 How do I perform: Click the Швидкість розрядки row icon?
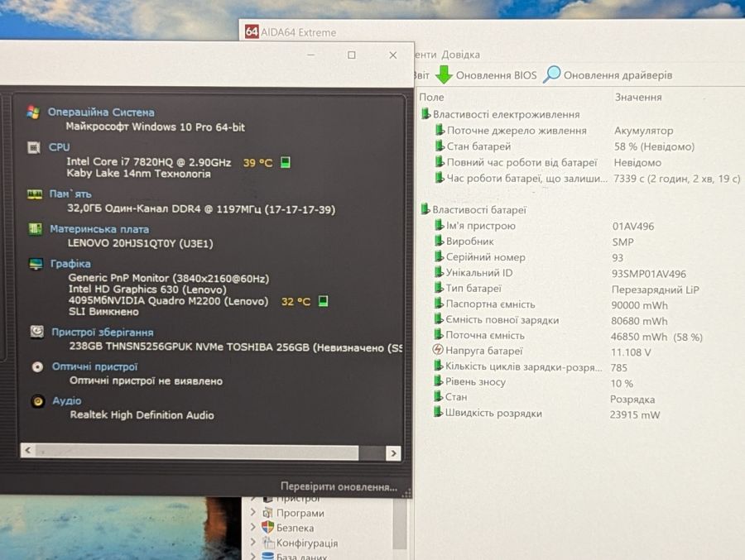pyautogui.click(x=438, y=412)
